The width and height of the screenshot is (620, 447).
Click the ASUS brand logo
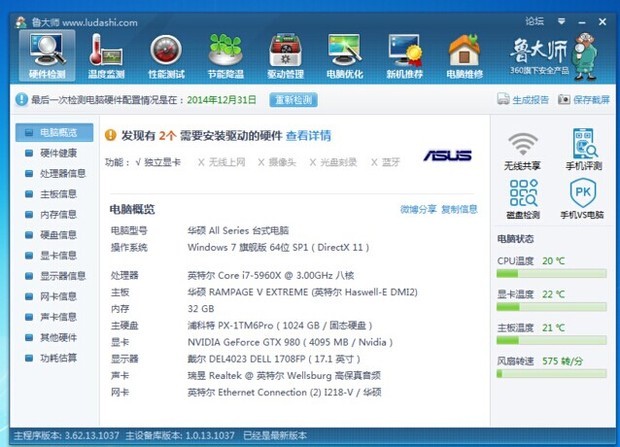tap(448, 155)
